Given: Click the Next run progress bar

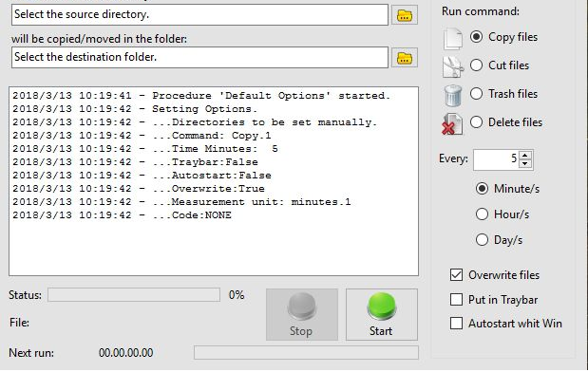Looking at the screenshot, I should point(306,353).
